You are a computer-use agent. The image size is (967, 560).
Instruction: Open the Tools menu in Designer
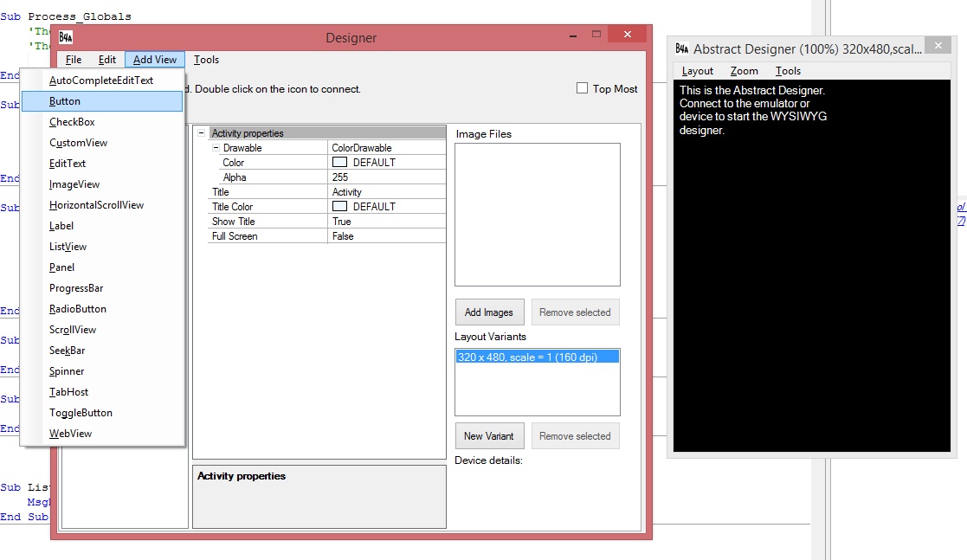(x=206, y=59)
